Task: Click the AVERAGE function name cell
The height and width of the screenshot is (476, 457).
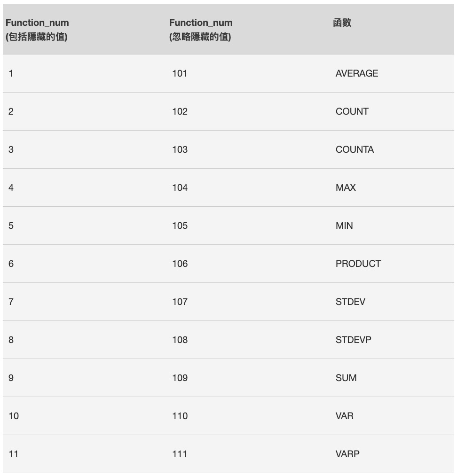Action: [x=356, y=73]
